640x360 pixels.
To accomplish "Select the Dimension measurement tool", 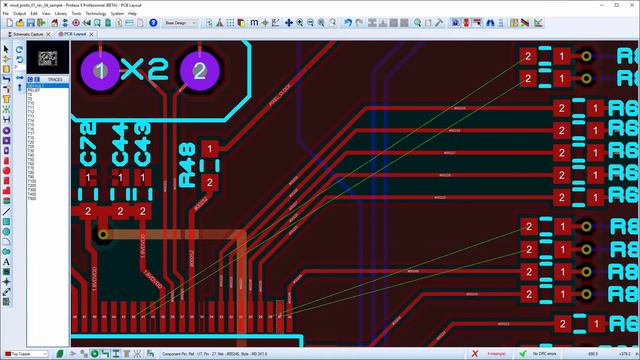I will 6,292.
